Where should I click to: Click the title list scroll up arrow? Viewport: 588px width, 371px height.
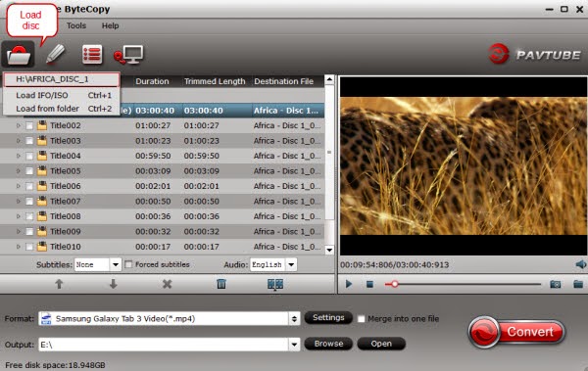[329, 79]
